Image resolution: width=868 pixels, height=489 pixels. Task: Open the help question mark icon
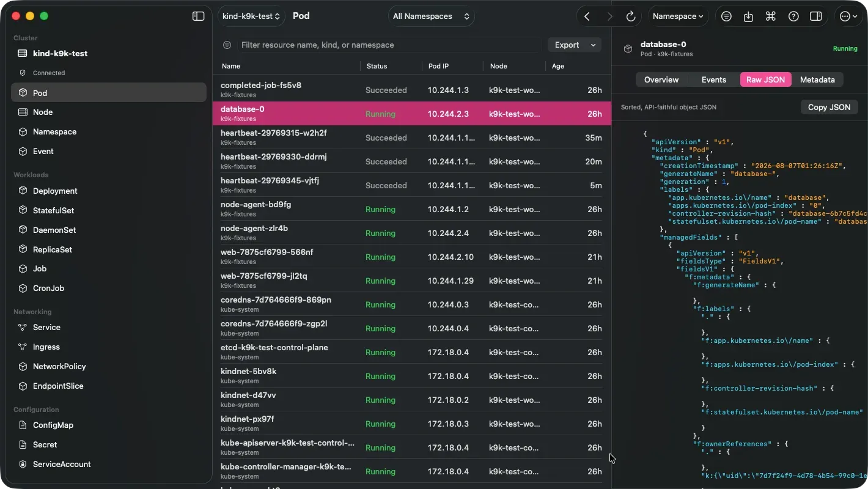[x=793, y=17]
